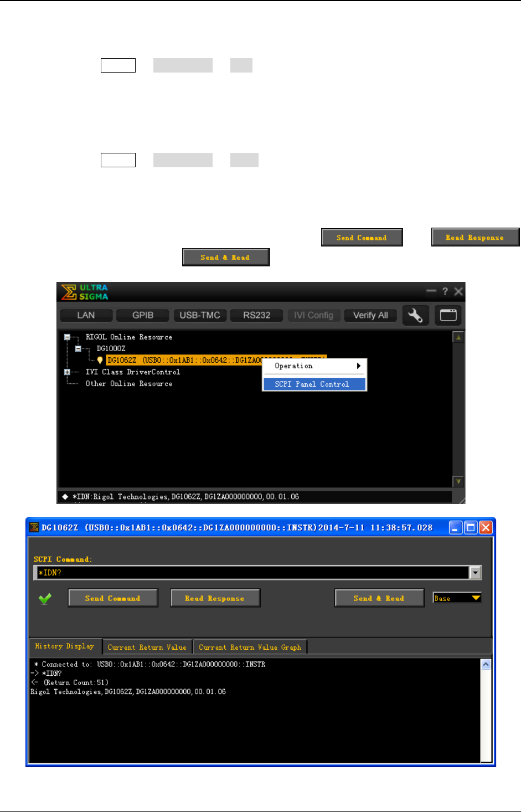Select Other Online Resource tree item
The width and height of the screenshot is (521, 812).
coord(129,383)
